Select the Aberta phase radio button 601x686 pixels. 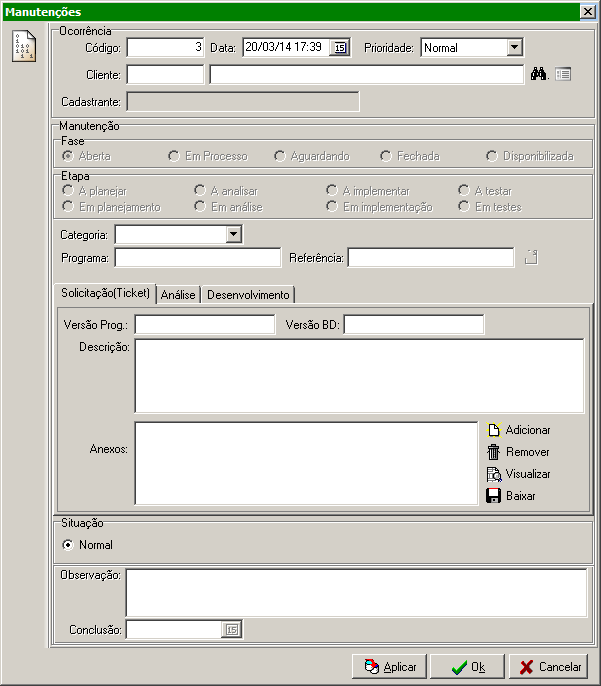68,156
